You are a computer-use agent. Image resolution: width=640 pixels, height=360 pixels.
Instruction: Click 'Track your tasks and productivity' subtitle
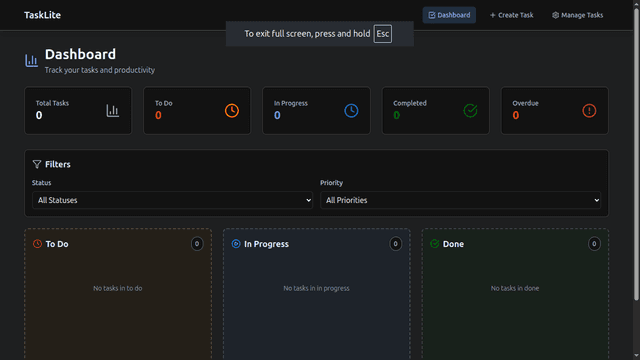pyautogui.click(x=100, y=70)
